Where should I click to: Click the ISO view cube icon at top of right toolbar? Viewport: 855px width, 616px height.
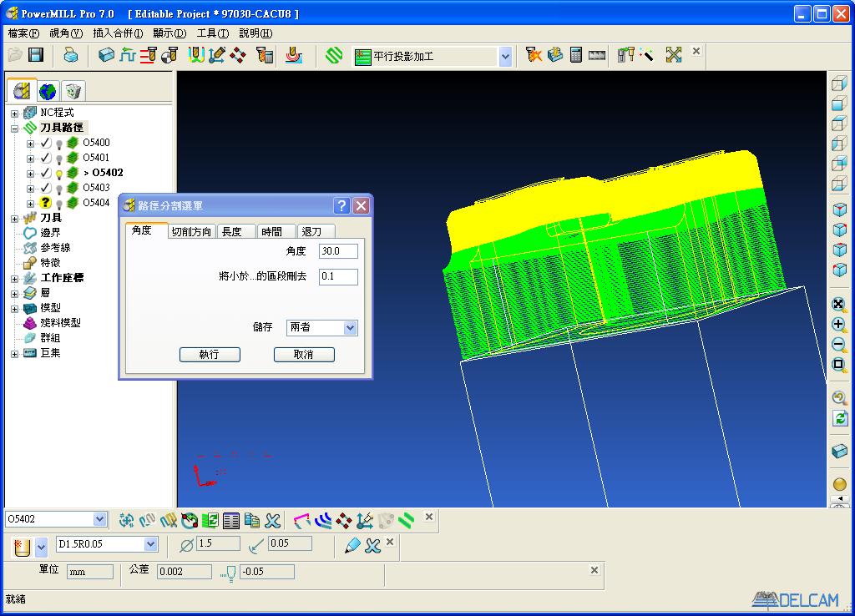point(840,83)
